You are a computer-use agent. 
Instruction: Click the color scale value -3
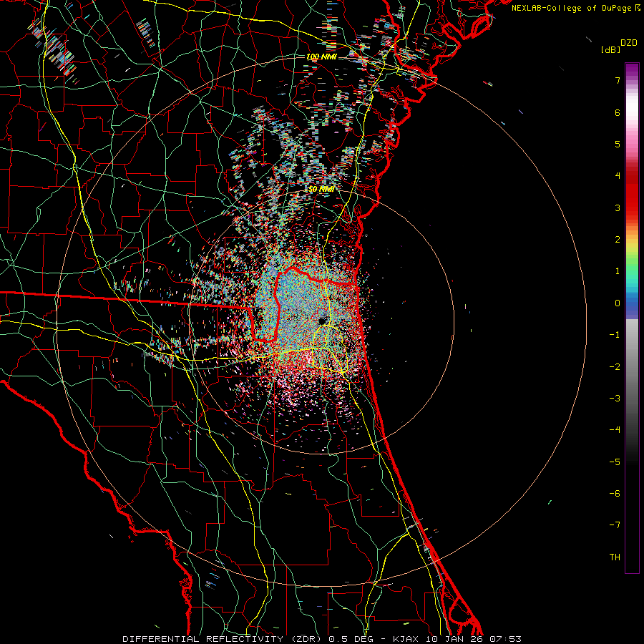[615, 398]
